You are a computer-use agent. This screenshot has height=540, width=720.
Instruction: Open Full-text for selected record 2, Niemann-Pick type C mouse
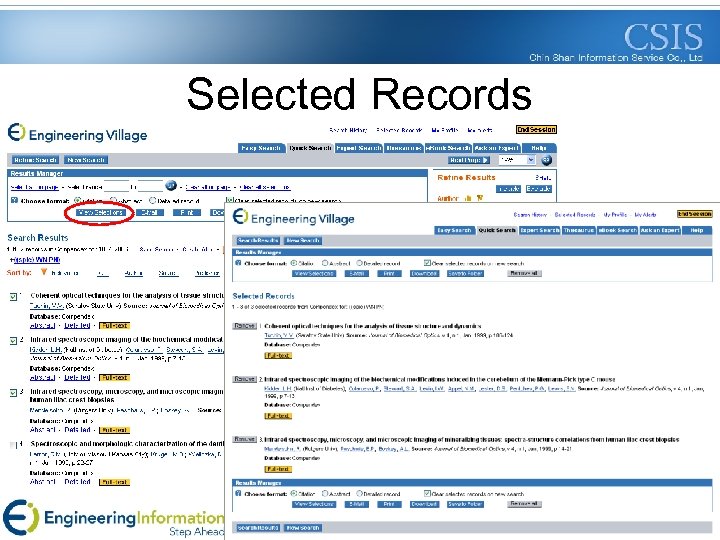point(278,416)
